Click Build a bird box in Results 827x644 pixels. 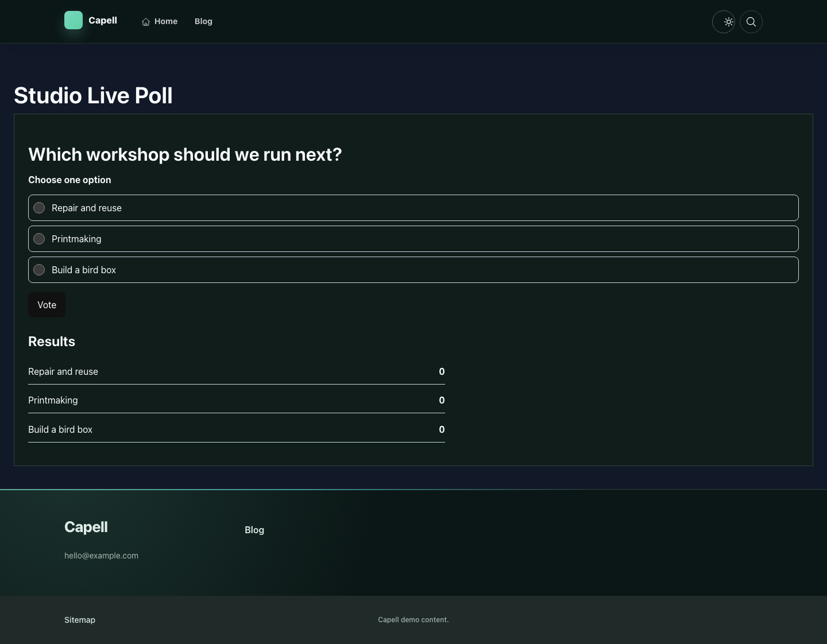point(60,429)
